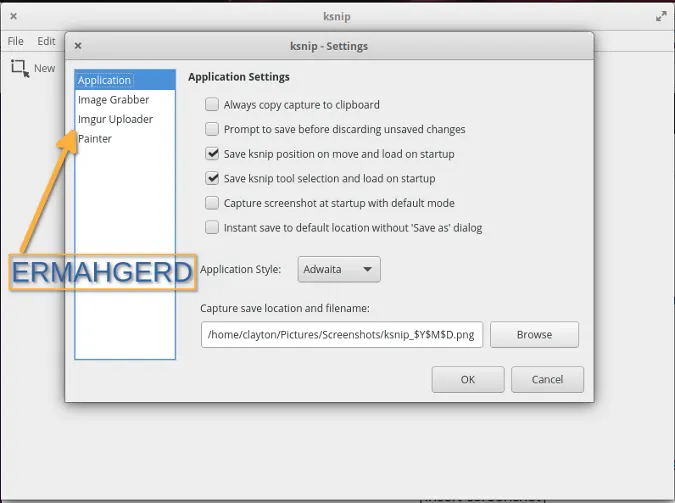Image resolution: width=675 pixels, height=503 pixels.
Task: Open the Edit menu
Action: [46, 41]
